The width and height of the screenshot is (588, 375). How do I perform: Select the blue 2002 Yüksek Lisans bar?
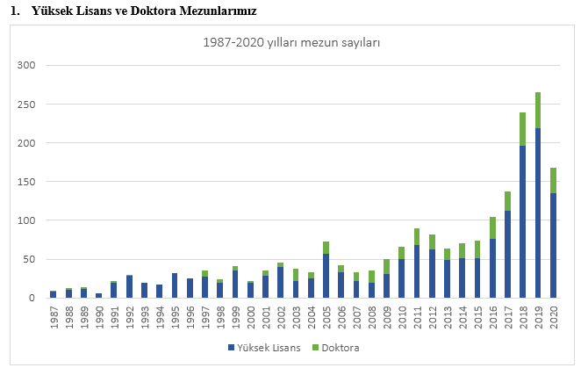tap(281, 282)
